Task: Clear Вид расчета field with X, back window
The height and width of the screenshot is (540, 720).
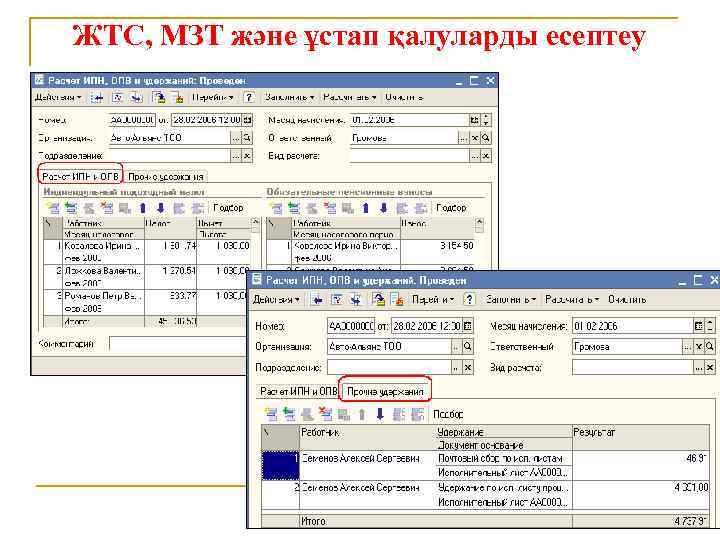Action: click(x=486, y=156)
